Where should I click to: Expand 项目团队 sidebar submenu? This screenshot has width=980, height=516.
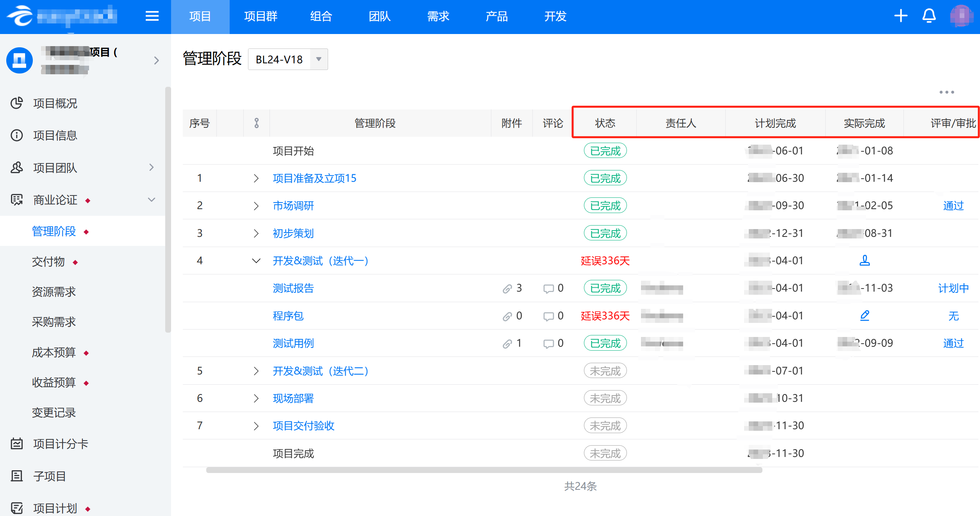(x=152, y=168)
